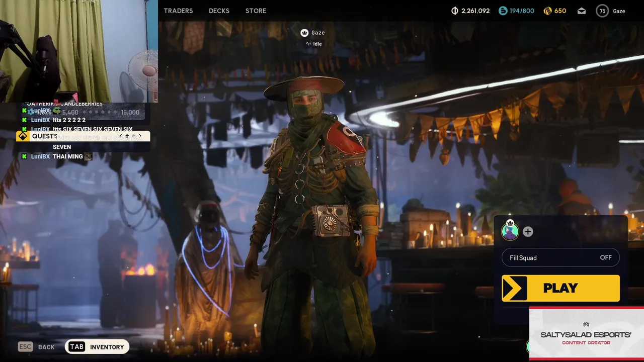
Task: Click the Quests diamond icon
Action: [23, 136]
